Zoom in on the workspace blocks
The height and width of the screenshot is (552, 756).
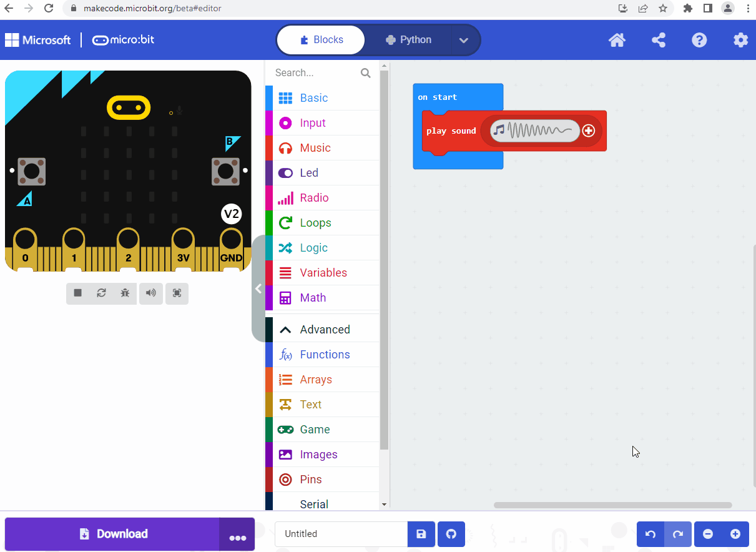pos(737,534)
